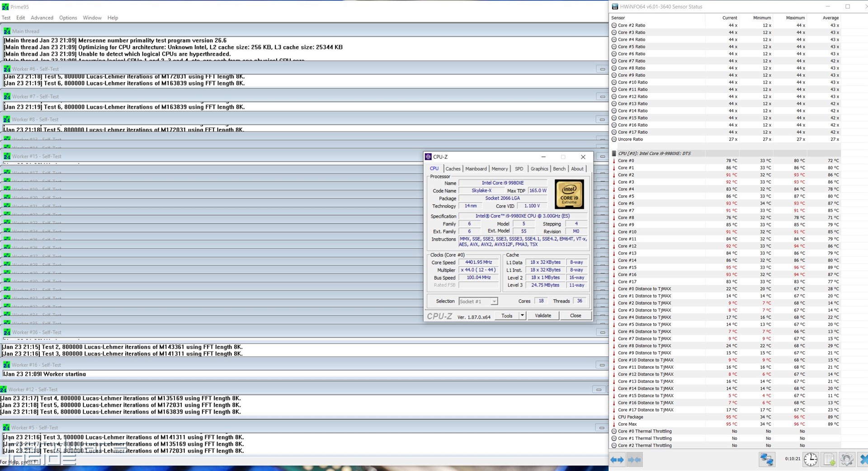
Task: Switch to CPU-Z Graphics tab
Action: (539, 169)
